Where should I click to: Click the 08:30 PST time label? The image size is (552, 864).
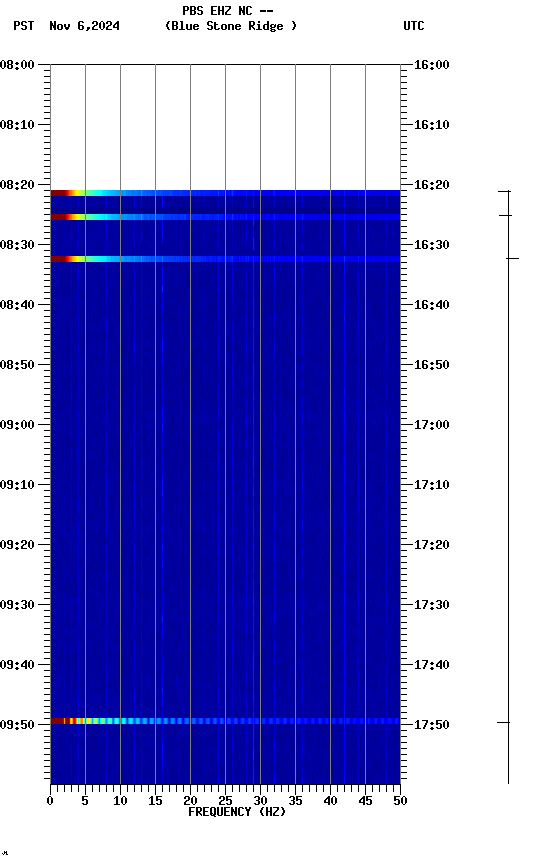(x=17, y=245)
